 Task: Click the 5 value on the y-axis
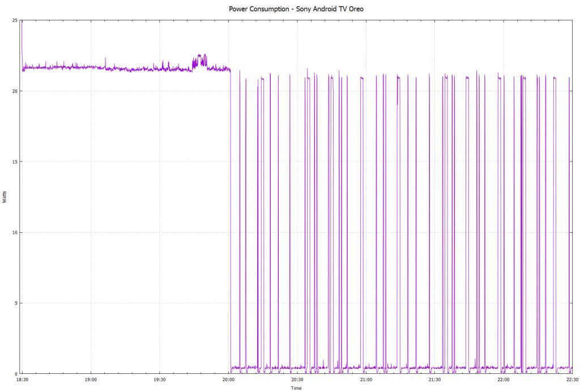15,303
